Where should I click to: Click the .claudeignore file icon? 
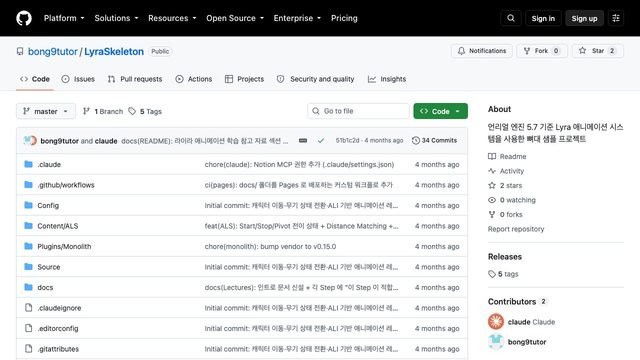coord(28,307)
